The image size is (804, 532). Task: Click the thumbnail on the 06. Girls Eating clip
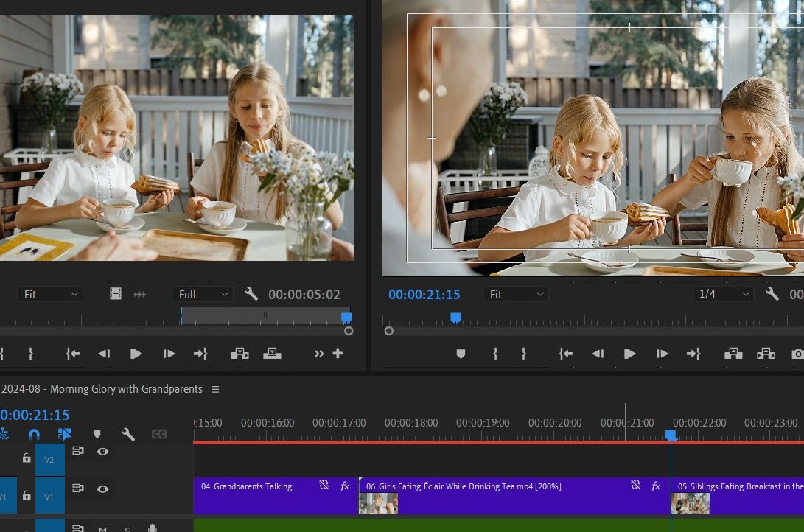[378, 503]
